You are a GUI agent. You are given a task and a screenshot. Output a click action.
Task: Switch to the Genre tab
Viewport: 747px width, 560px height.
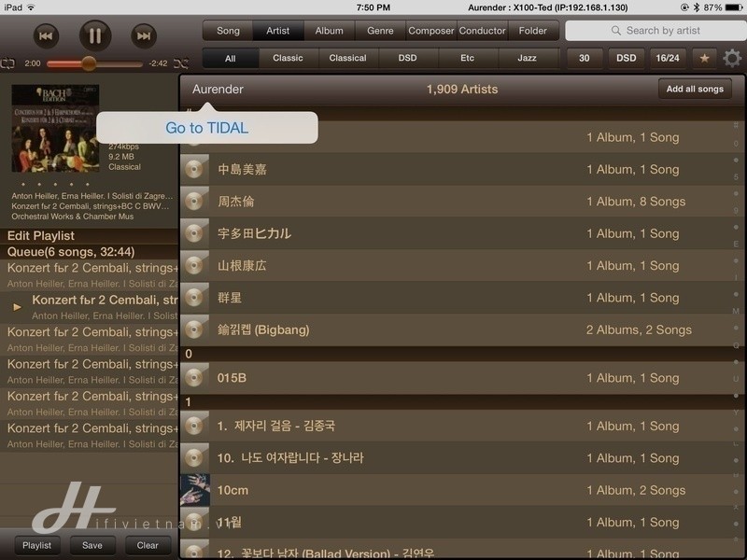click(x=380, y=31)
